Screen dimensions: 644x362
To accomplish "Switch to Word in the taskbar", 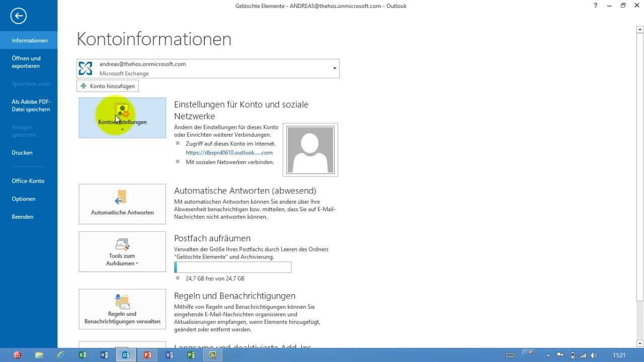I will [x=104, y=355].
